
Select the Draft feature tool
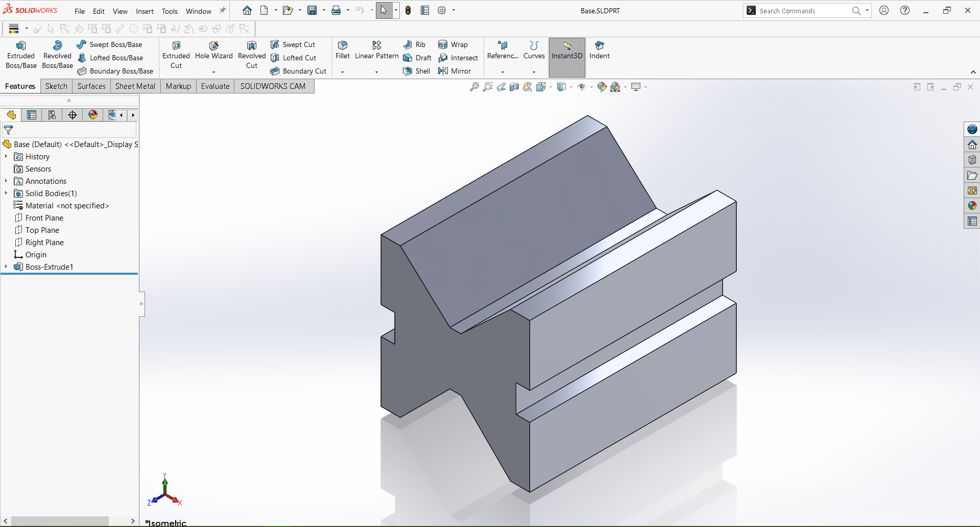417,58
